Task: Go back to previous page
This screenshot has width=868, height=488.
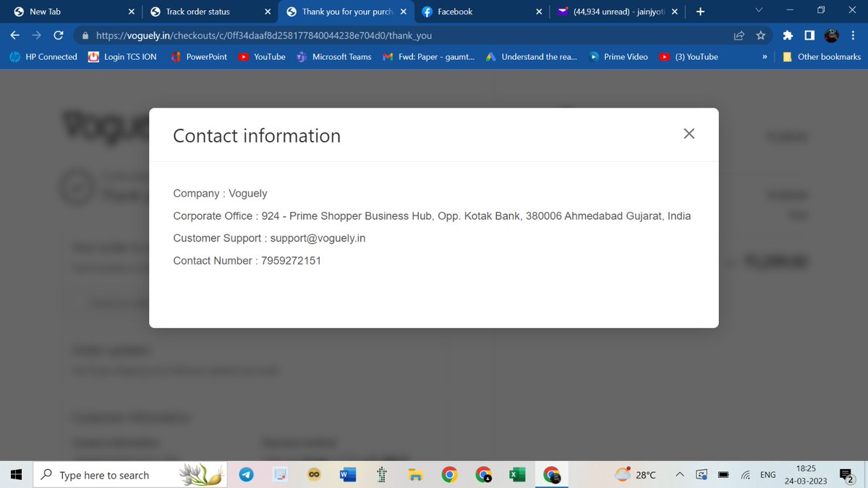Action: coord(15,35)
